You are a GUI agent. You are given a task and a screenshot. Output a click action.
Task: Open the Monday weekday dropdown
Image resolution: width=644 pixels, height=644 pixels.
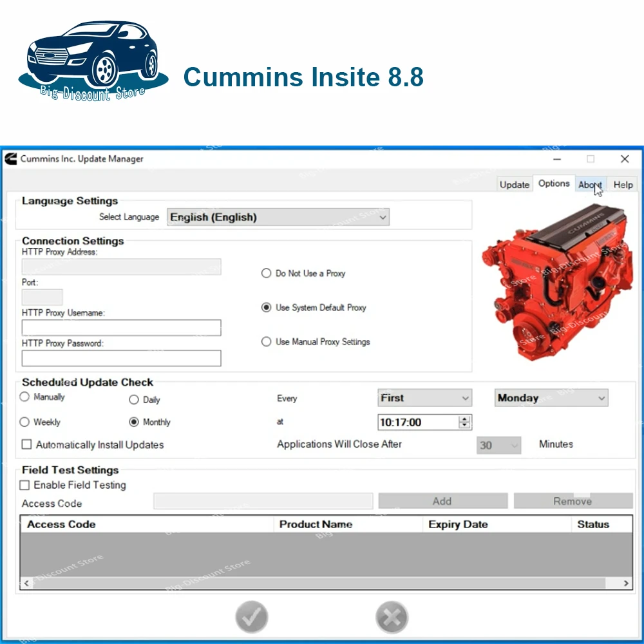(551, 397)
